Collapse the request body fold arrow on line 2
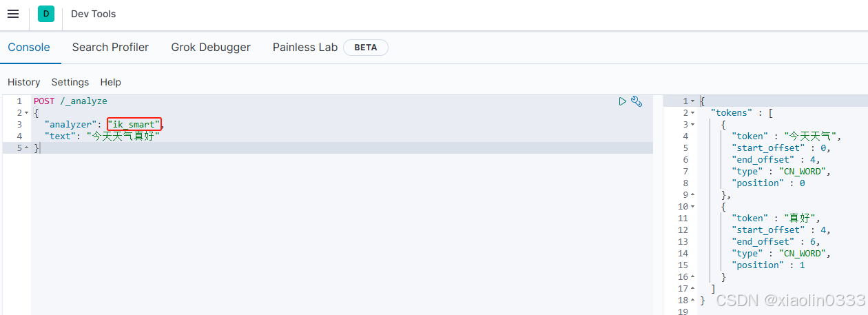 (26, 113)
